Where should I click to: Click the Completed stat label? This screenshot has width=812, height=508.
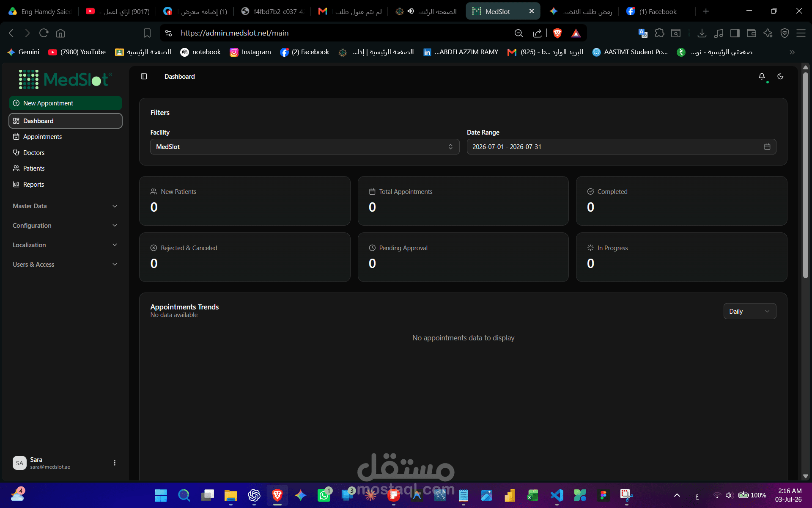[612, 192]
